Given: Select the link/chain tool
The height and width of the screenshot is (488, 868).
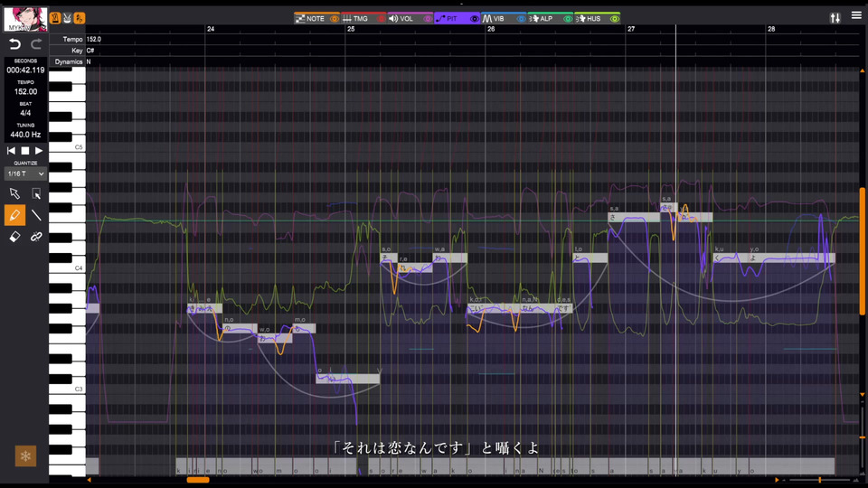Looking at the screenshot, I should click(x=36, y=237).
